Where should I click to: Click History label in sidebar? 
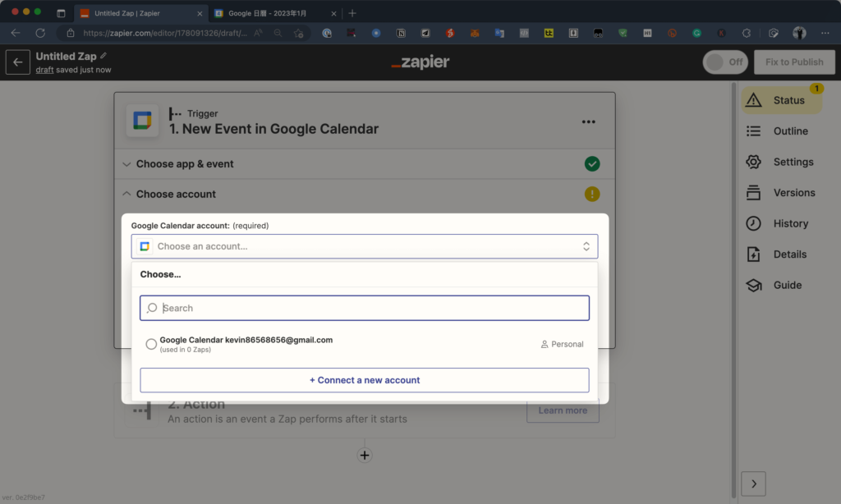[791, 223]
